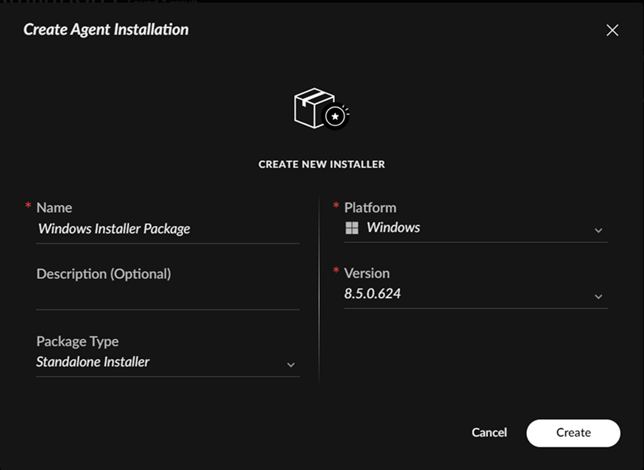Image resolution: width=644 pixels, height=470 pixels.
Task: Click into the Description (Optional) input field
Action: tap(167, 297)
